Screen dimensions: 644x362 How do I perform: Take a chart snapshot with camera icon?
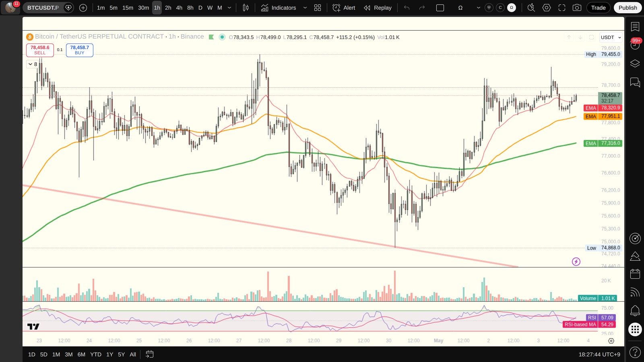coord(577,8)
